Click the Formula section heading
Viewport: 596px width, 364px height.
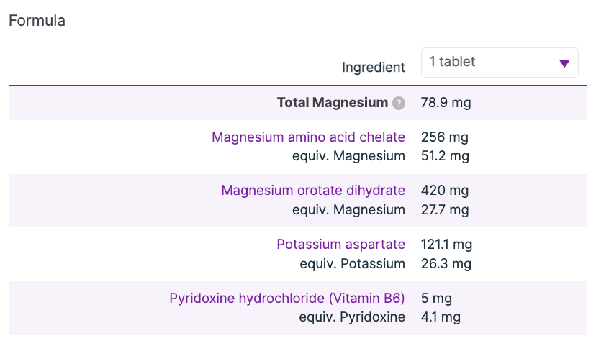click(x=37, y=21)
